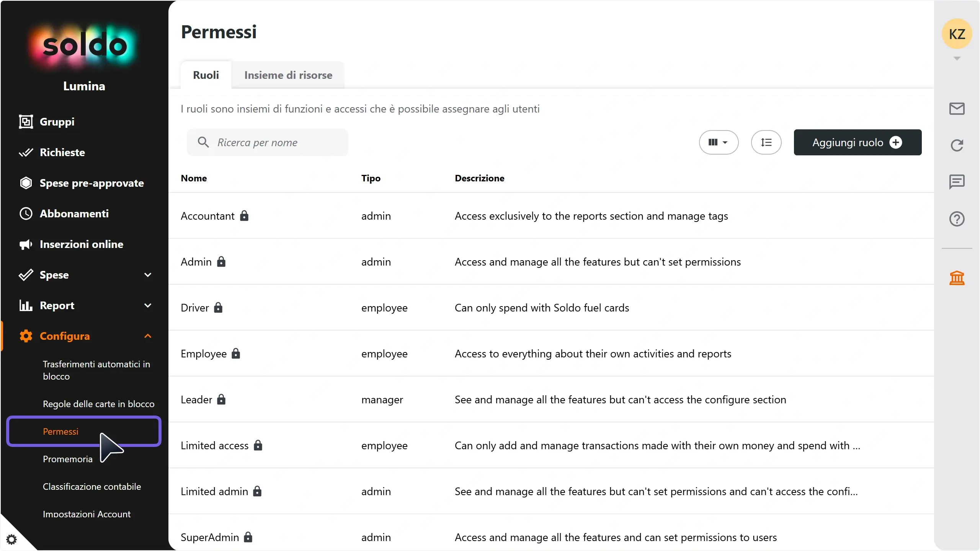Click the Configura gear icon
Image resolution: width=980 pixels, height=551 pixels.
coord(26,336)
